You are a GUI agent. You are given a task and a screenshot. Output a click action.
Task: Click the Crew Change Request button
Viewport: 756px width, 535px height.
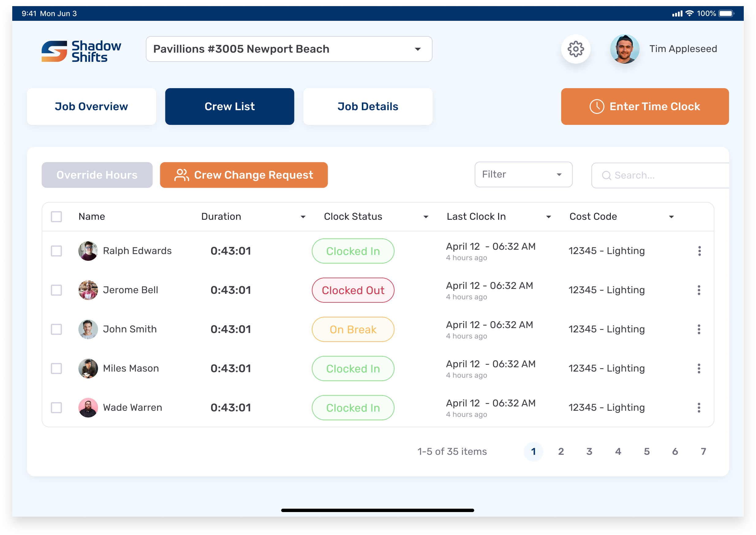pyautogui.click(x=244, y=175)
